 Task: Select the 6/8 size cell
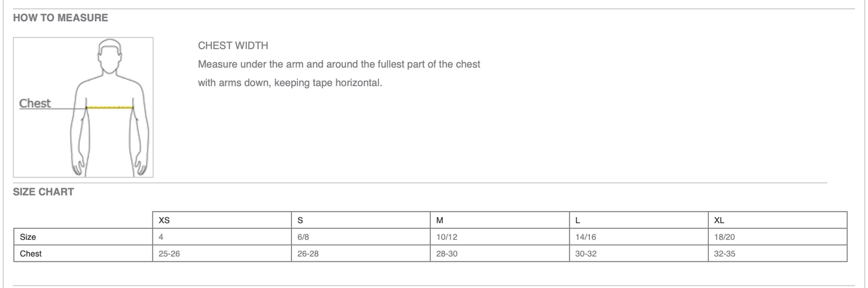303,237
